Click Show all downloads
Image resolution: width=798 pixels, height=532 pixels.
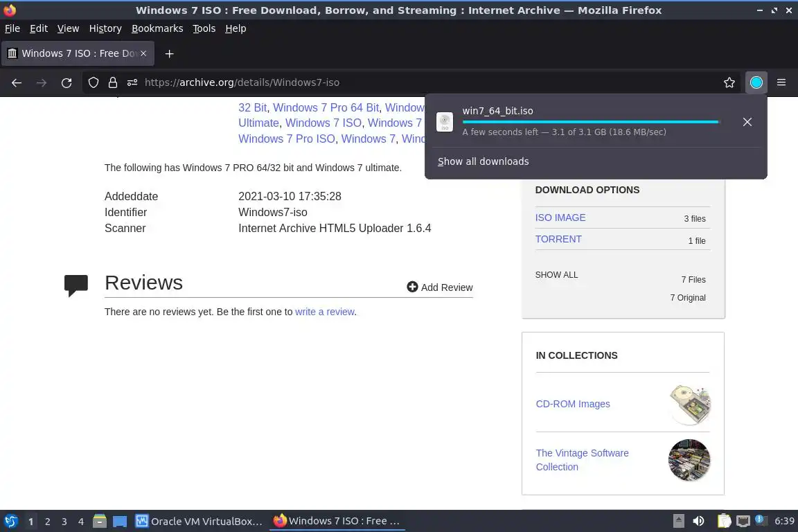point(484,161)
